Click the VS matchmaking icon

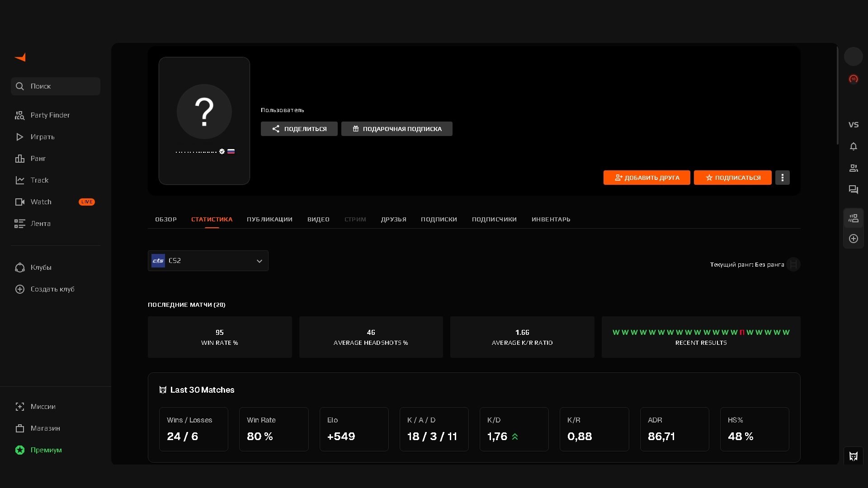click(853, 125)
